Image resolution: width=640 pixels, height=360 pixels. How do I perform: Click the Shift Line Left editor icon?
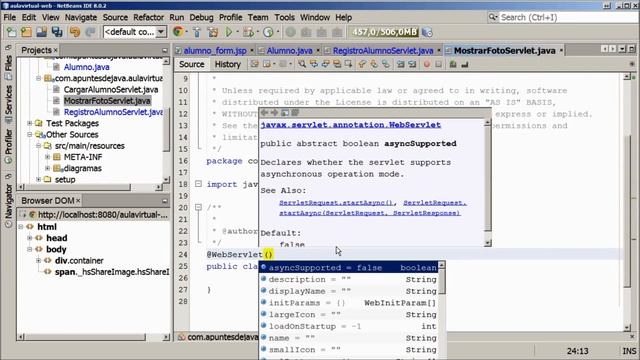point(400,64)
